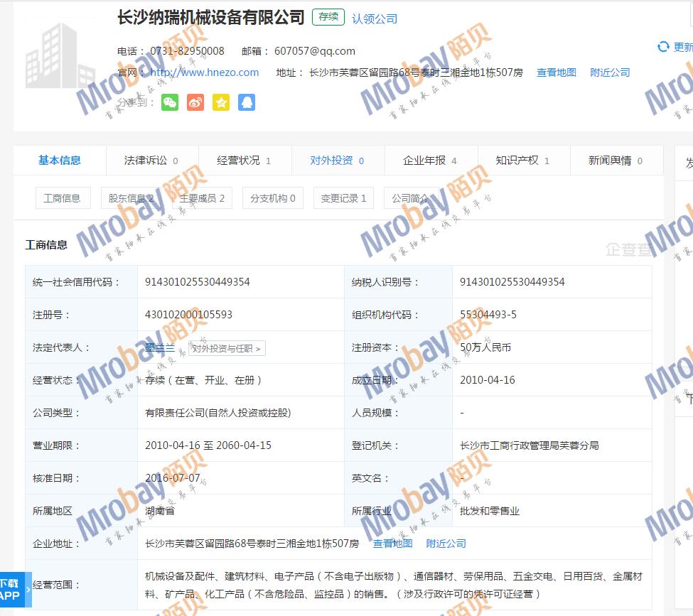Select the 企业年报 tab
The image size is (693, 616).
[x=430, y=161]
